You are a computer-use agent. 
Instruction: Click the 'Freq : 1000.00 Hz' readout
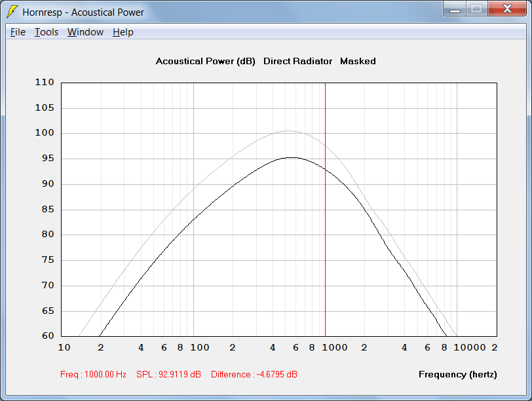point(93,374)
